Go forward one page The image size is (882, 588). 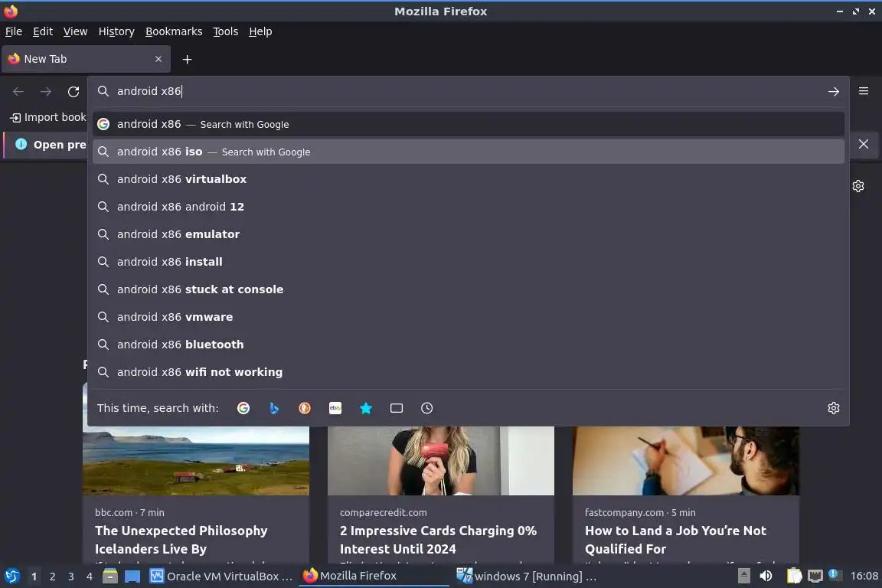coord(46,92)
